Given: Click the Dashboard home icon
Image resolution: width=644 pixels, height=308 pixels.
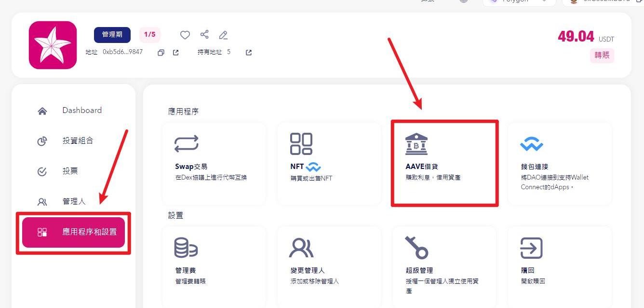Looking at the screenshot, I should [42, 111].
